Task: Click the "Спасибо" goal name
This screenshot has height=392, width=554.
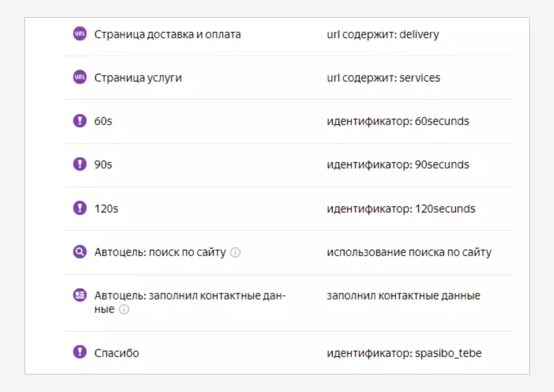Action: (117, 353)
